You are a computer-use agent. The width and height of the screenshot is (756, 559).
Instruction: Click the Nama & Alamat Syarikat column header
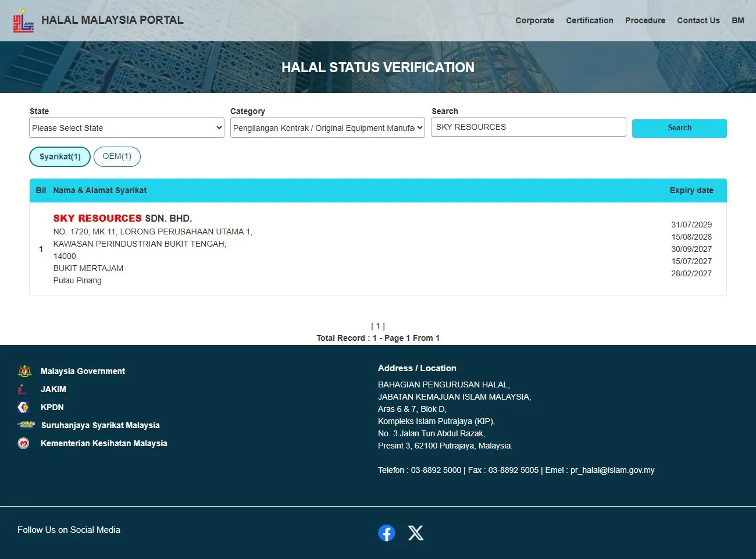click(x=100, y=190)
